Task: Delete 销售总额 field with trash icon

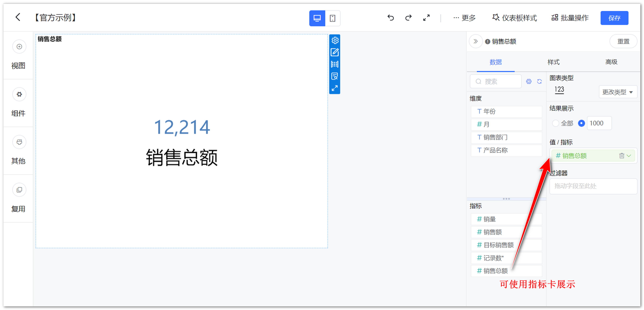Action: (x=621, y=156)
